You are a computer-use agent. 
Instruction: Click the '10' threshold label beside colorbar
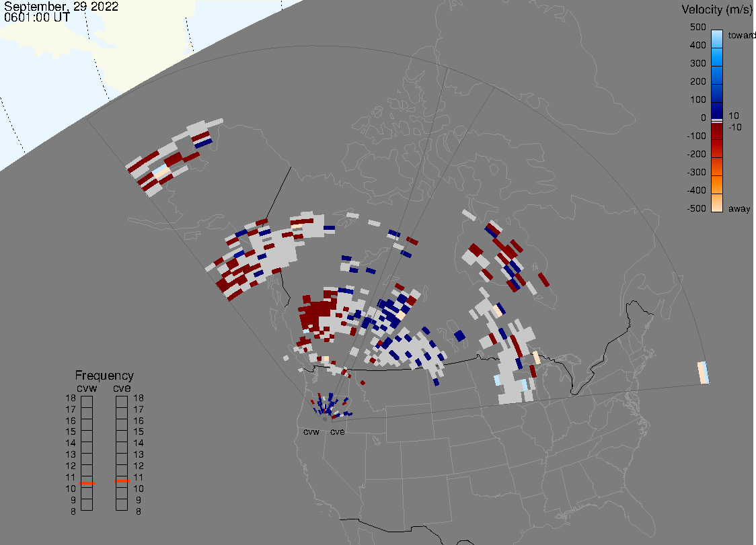pyautogui.click(x=733, y=116)
